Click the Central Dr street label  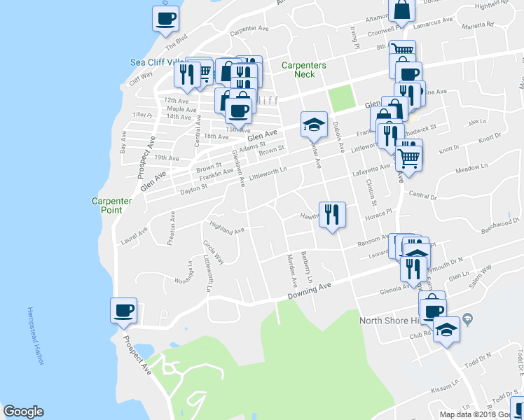422,195
